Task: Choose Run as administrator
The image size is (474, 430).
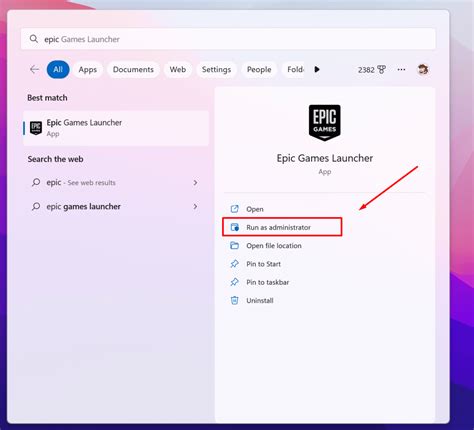Action: pyautogui.click(x=282, y=227)
